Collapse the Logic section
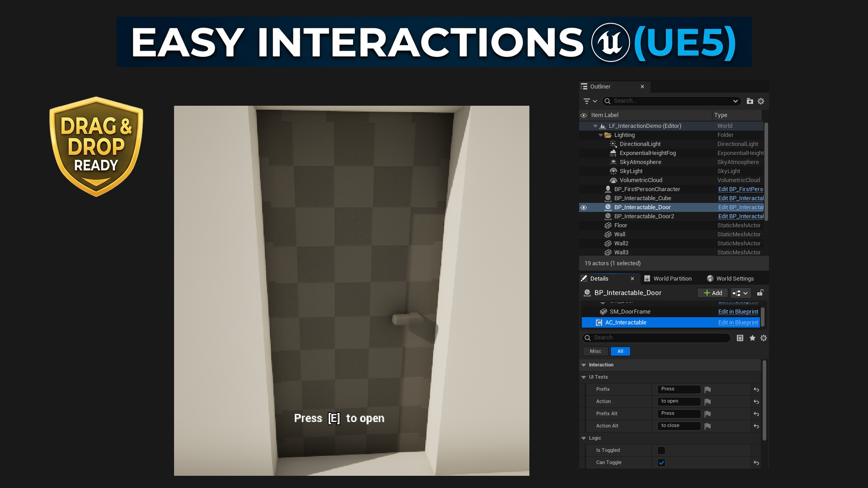Screen dimensions: 868x488 coord(584,438)
